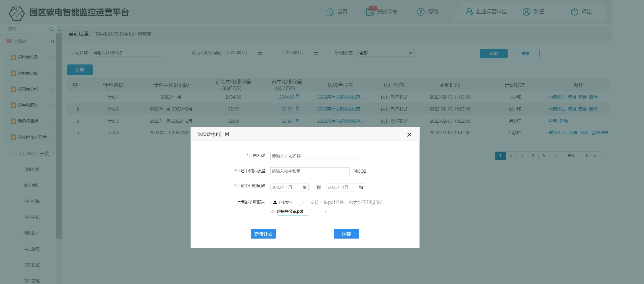Image resolution: width=644 pixels, height=284 pixels.
Task: Expand the 全景碳 menu section
Action: pos(53,41)
